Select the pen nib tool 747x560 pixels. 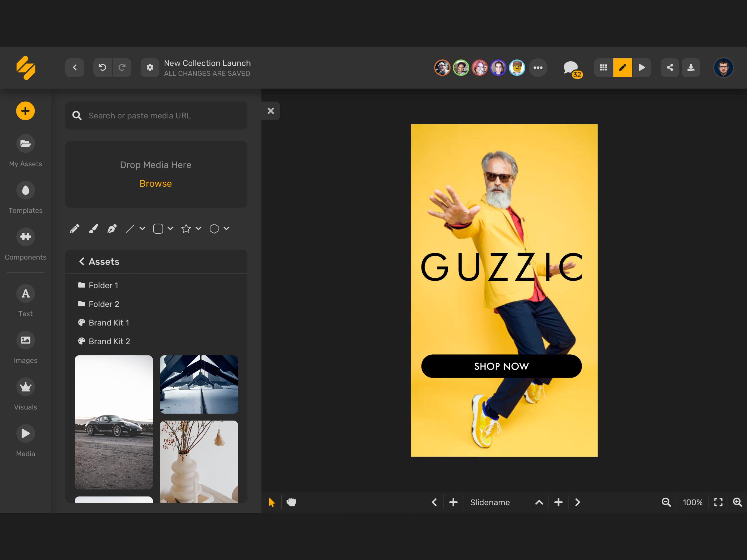(x=112, y=229)
